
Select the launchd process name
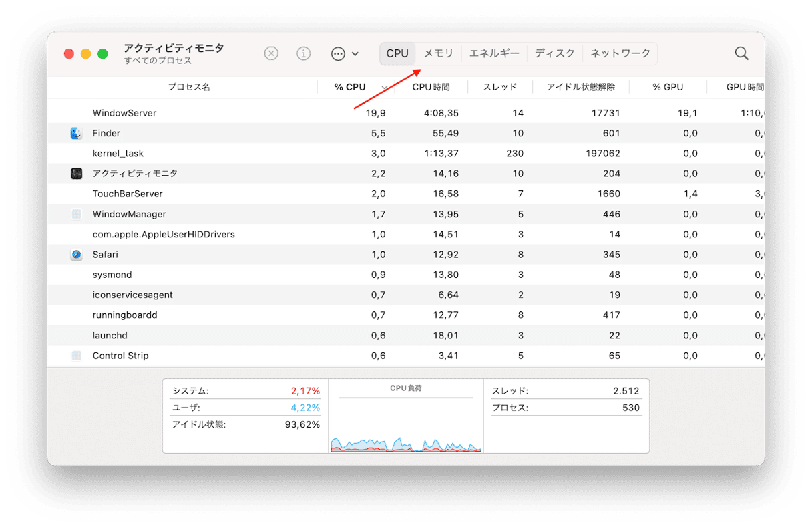click(x=110, y=336)
